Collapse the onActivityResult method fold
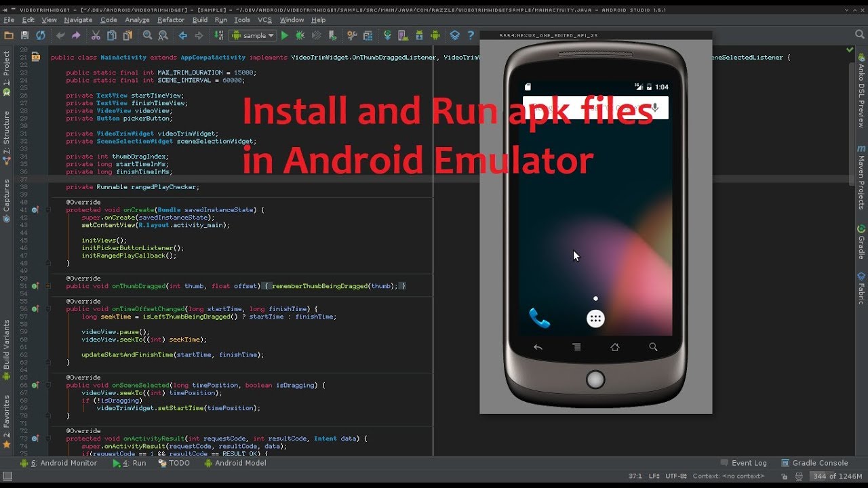This screenshot has width=868, height=488. (48, 439)
